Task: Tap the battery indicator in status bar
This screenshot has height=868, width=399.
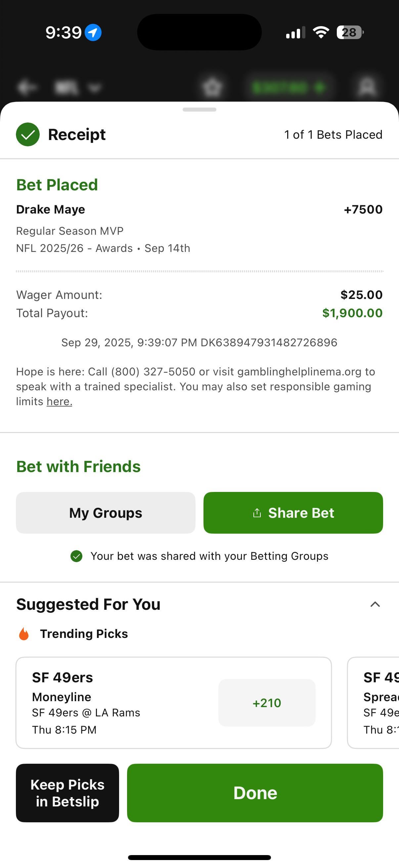Action: tap(349, 33)
